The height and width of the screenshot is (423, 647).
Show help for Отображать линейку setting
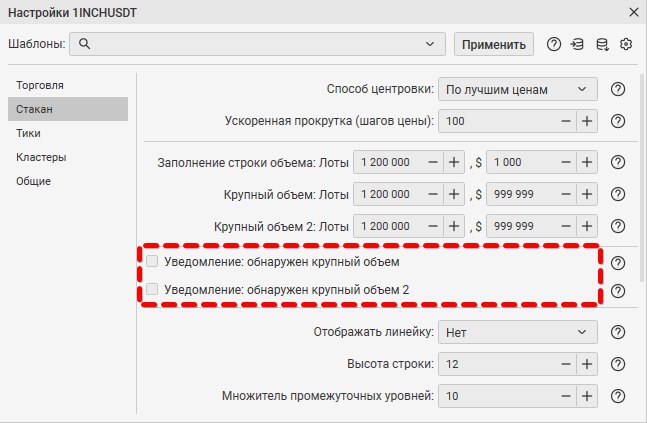(618, 333)
